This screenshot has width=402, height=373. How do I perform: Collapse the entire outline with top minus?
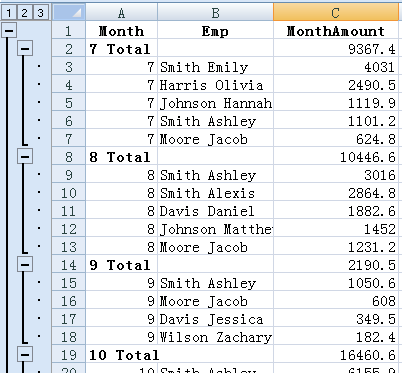tap(9, 31)
